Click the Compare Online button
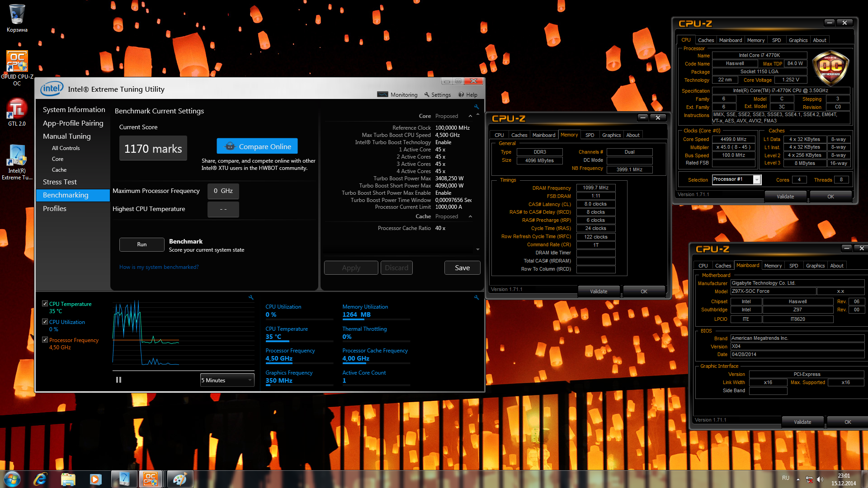 coord(257,146)
